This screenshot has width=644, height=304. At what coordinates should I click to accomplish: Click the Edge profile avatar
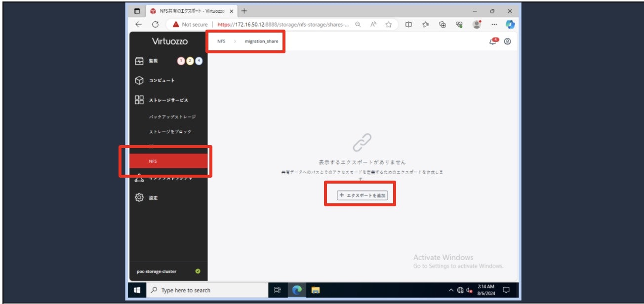pyautogui.click(x=477, y=24)
